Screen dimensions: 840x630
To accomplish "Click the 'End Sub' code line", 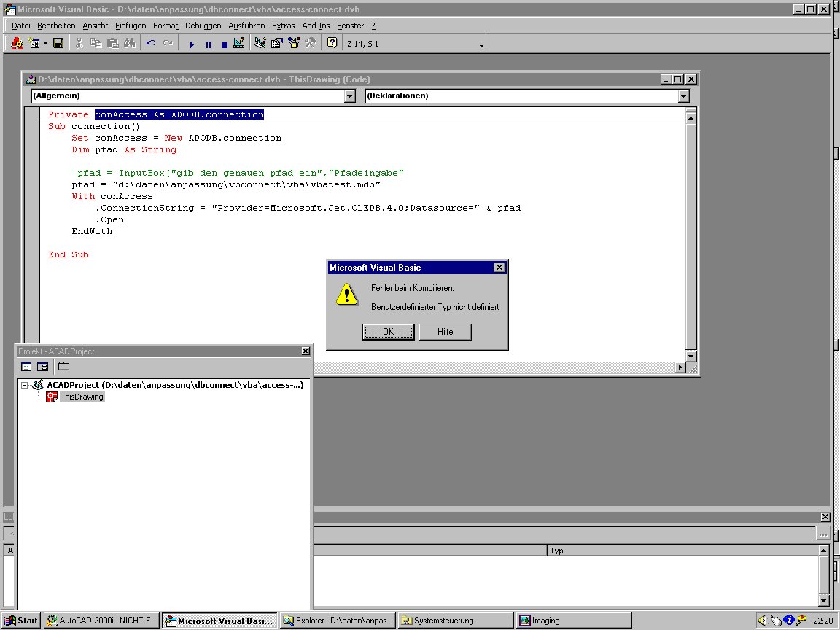I will [x=69, y=255].
